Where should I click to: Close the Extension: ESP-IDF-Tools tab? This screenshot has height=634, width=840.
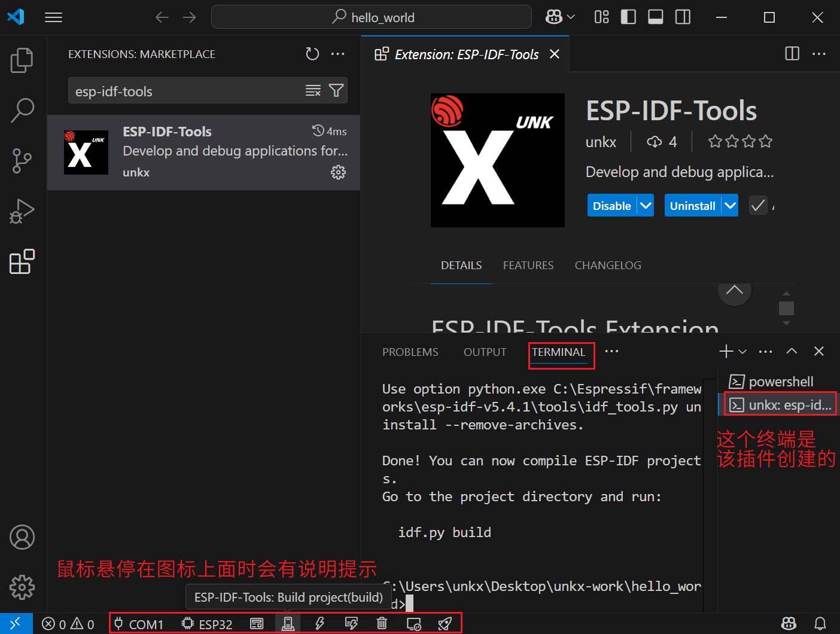[555, 54]
